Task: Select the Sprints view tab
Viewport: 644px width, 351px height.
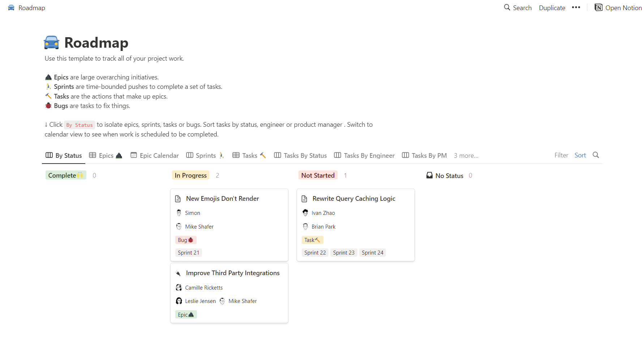Action: (205, 155)
